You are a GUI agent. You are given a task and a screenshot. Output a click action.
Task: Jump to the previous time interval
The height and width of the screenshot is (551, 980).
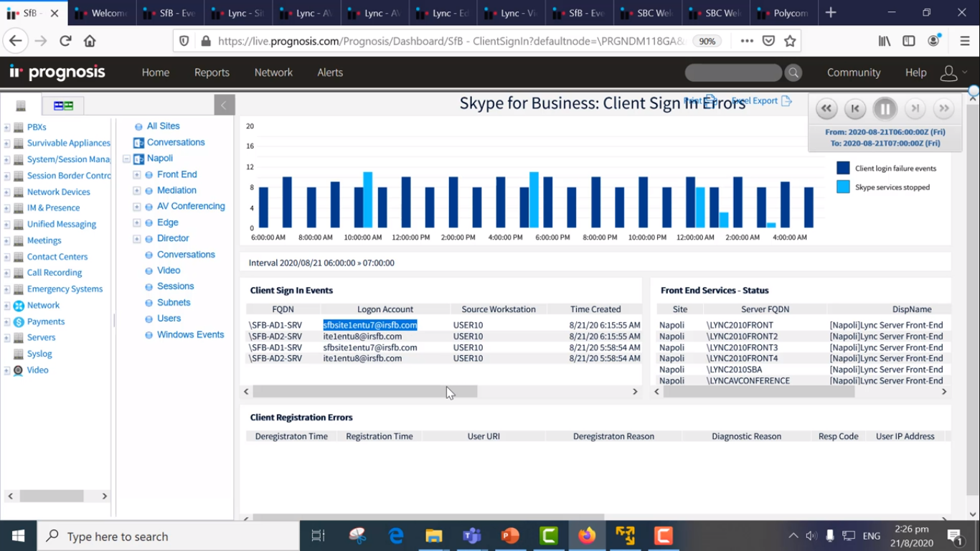855,108
